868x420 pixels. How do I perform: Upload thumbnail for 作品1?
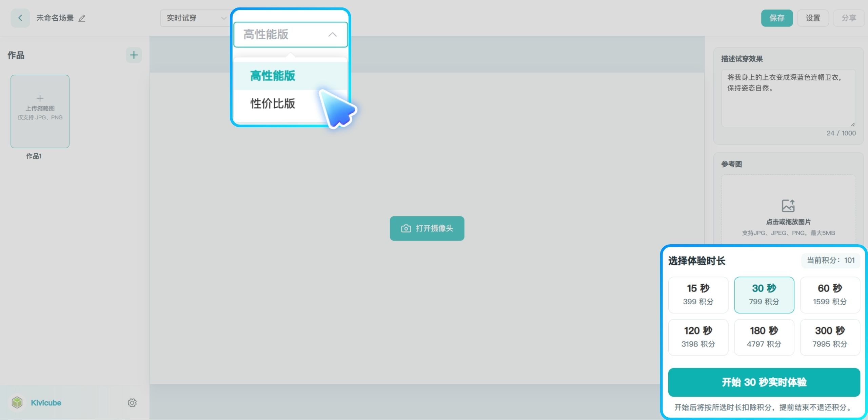tap(40, 111)
